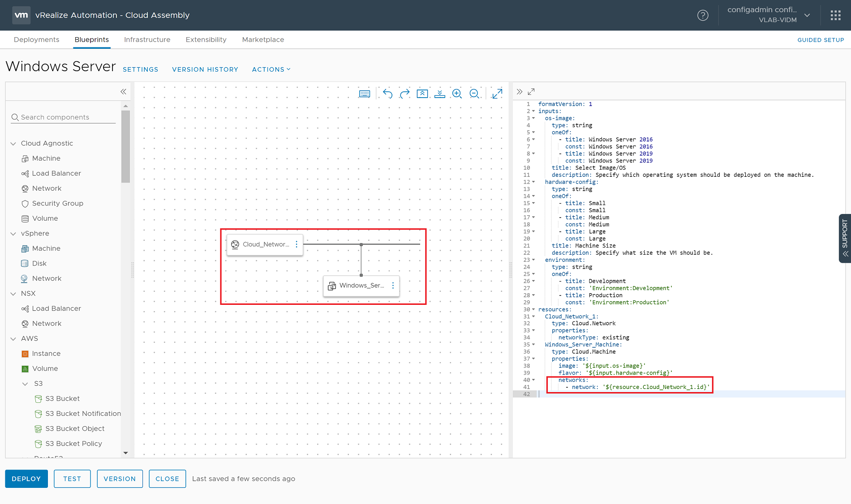Click the DEPLOY button
Viewport: 851px width, 504px height.
[26, 478]
